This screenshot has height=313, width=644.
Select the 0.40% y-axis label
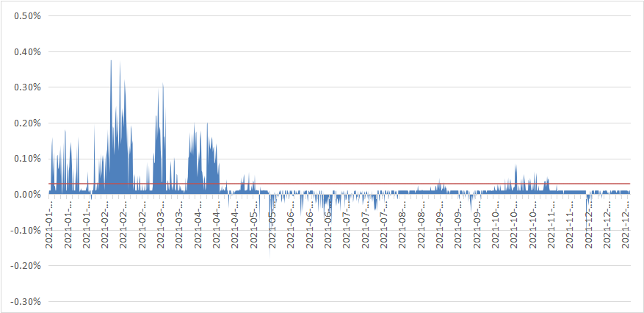(27, 51)
